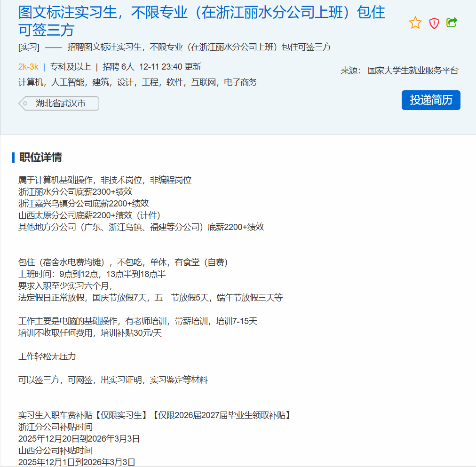476x467 pixels.
Task: Click the 工作轻松无压力 line
Action: (47, 356)
